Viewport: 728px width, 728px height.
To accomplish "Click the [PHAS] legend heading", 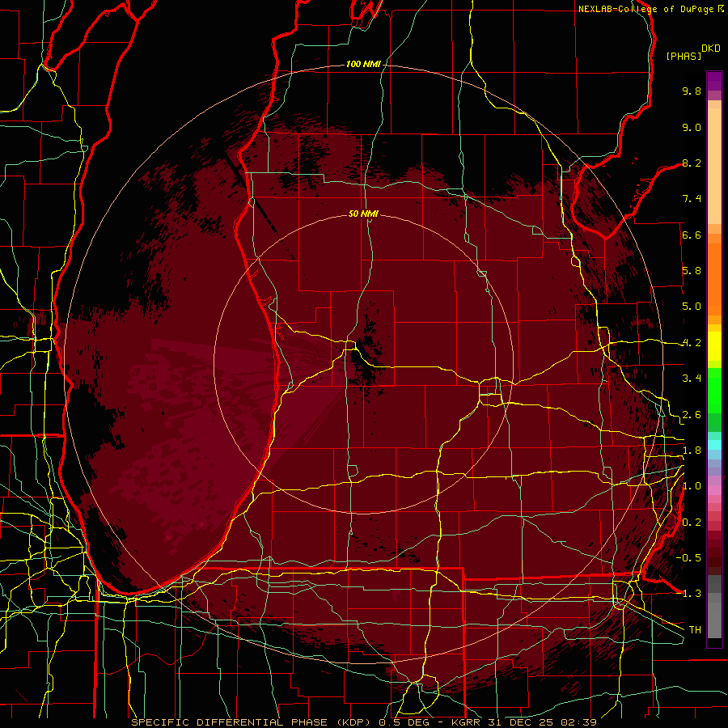I will tap(684, 56).
